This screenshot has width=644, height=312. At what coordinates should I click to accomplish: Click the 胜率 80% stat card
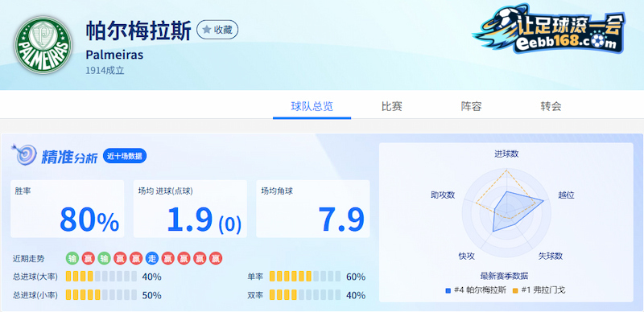tap(68, 209)
